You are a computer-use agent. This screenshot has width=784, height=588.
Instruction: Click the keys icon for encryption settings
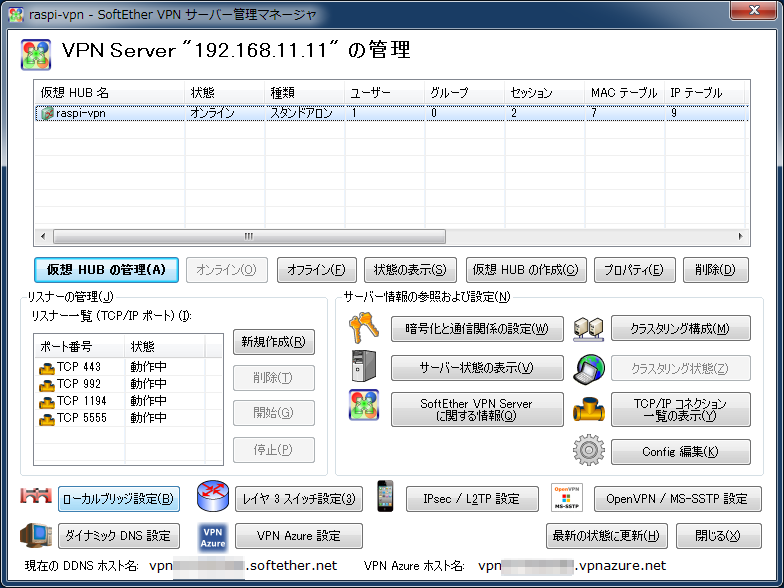click(x=364, y=328)
